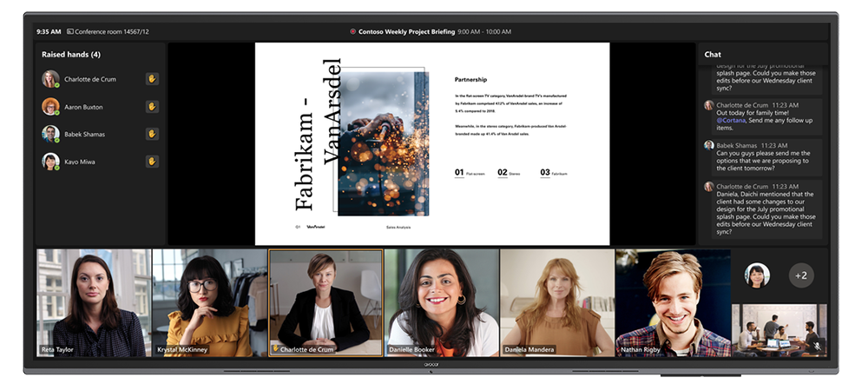
Task: Click the '9:00 AM - 10:00 AM' meeting time
Action: [x=484, y=32]
